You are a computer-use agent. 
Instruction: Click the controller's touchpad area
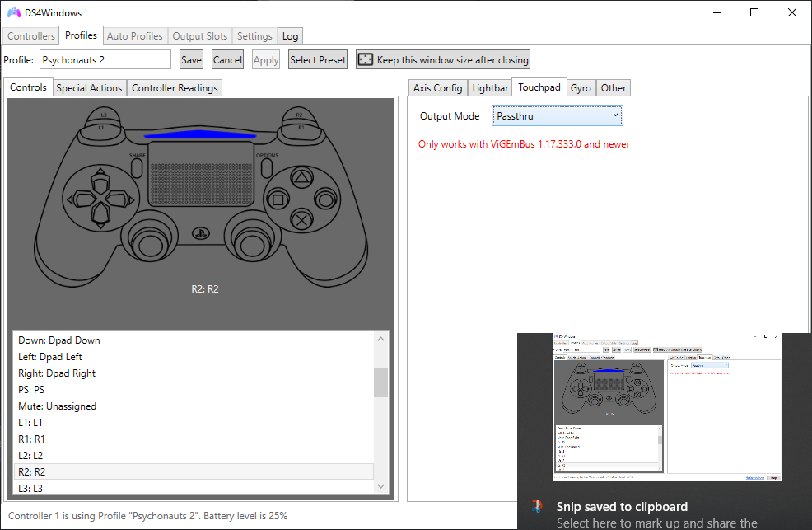point(200,176)
